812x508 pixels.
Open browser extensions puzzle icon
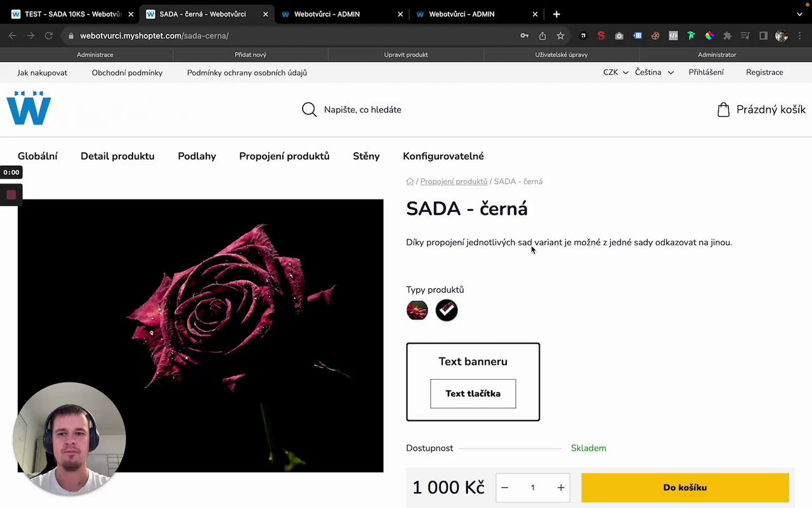(x=728, y=36)
